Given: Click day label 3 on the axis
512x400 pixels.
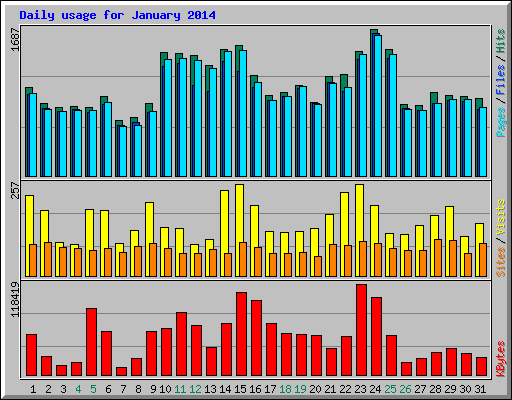Looking at the screenshot, I should tap(63, 389).
